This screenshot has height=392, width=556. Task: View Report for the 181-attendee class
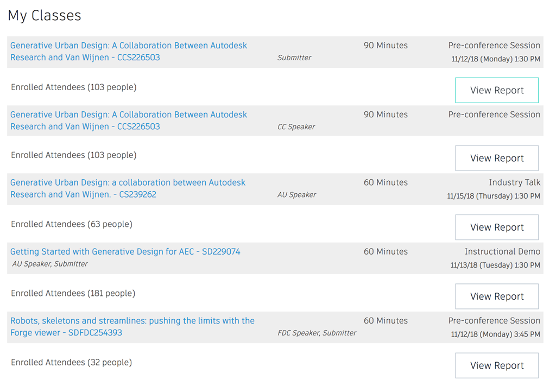click(x=496, y=296)
